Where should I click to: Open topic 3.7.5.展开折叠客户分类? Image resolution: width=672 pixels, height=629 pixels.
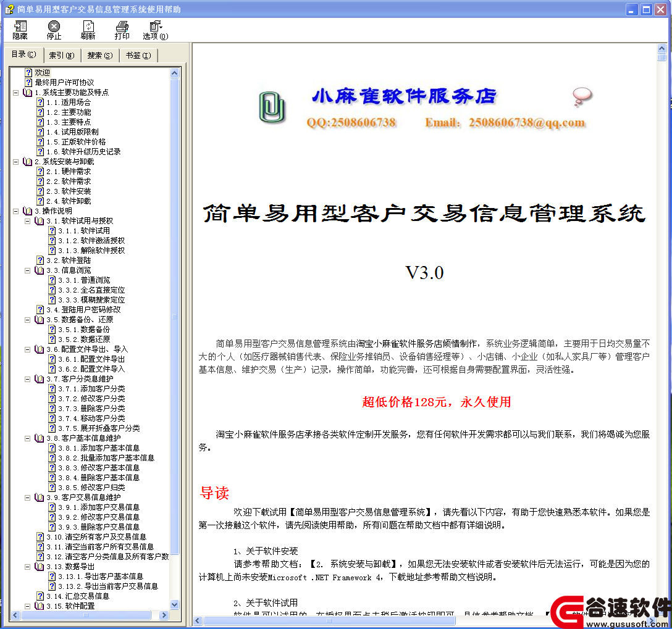(x=99, y=428)
